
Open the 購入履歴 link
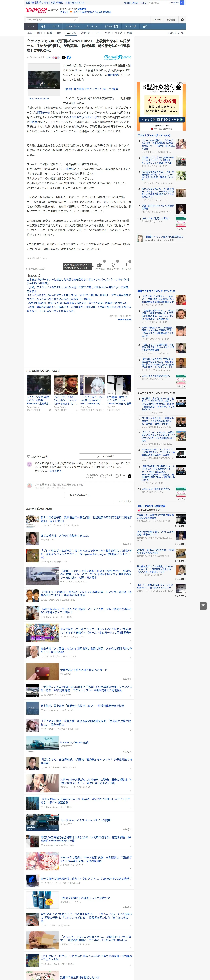(171, 19)
